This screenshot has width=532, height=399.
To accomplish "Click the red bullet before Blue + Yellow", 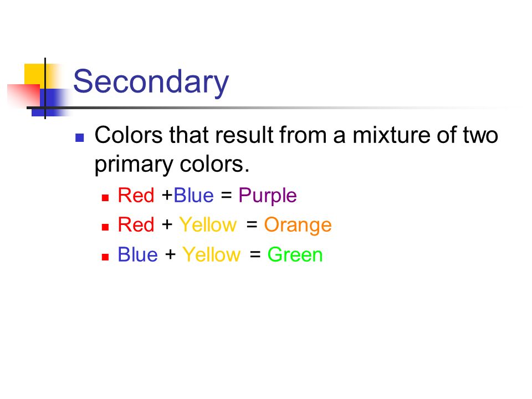I will (105, 257).
